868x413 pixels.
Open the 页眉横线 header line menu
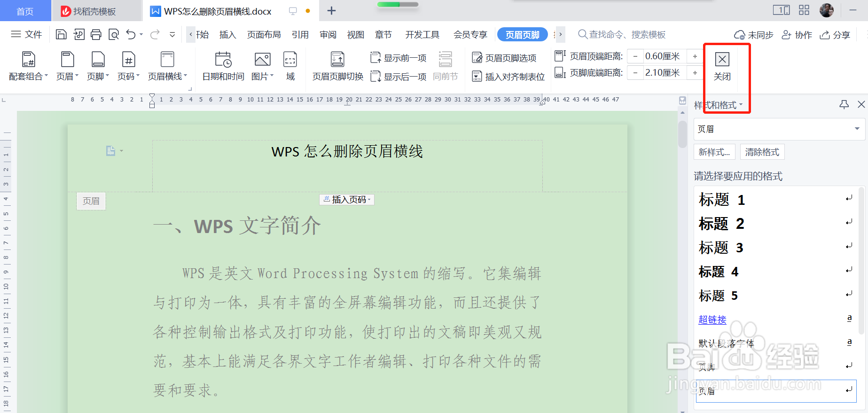(x=167, y=66)
